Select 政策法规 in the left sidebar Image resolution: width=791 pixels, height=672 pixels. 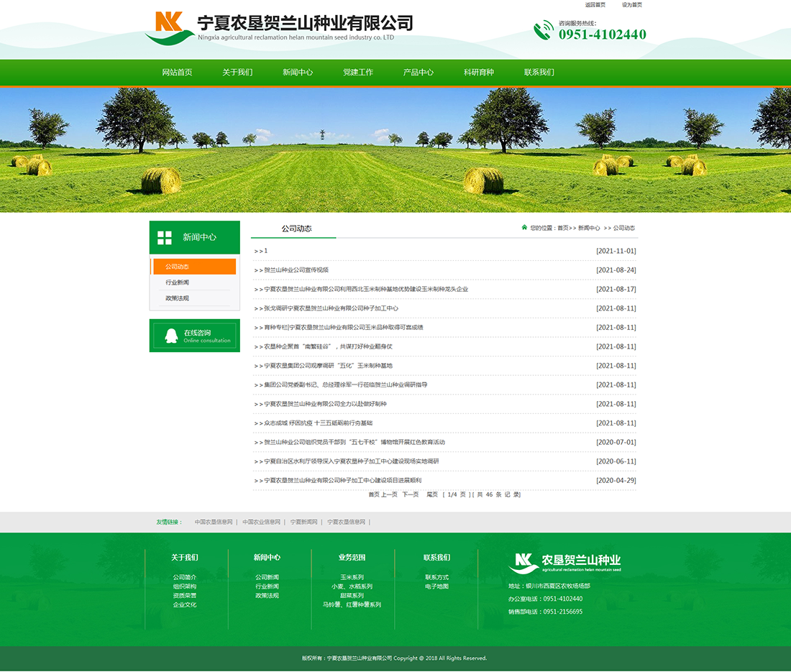(177, 298)
